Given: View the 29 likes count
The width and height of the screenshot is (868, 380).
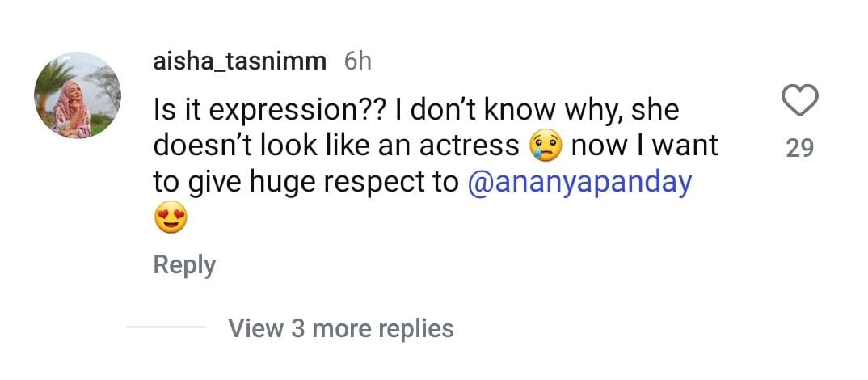Looking at the screenshot, I should tap(799, 148).
